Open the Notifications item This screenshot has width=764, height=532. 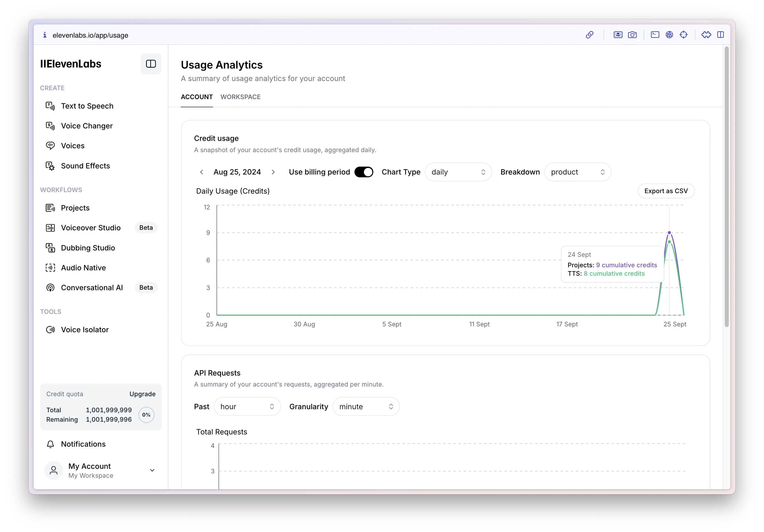point(83,444)
